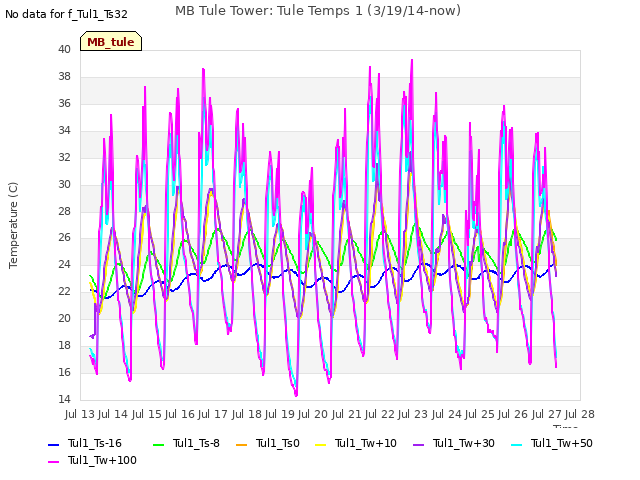Click the blue Tul1_Ts-16 legend swatch
This screenshot has height=480, width=640.
53,444
